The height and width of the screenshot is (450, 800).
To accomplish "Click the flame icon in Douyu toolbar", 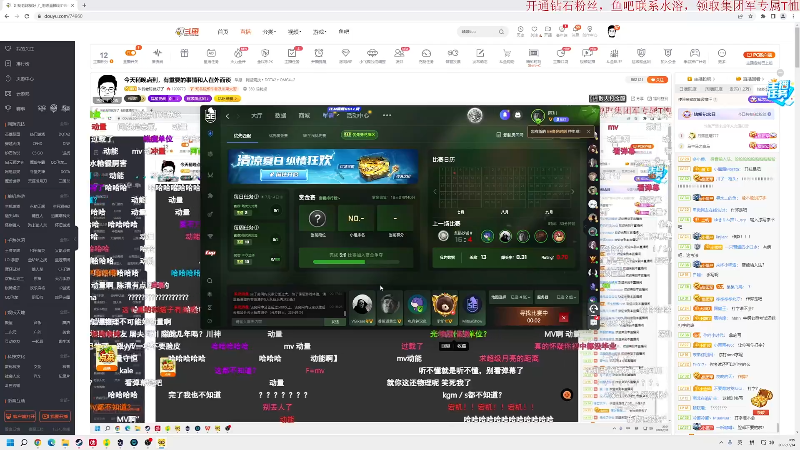I will pyautogui.click(x=238, y=53).
